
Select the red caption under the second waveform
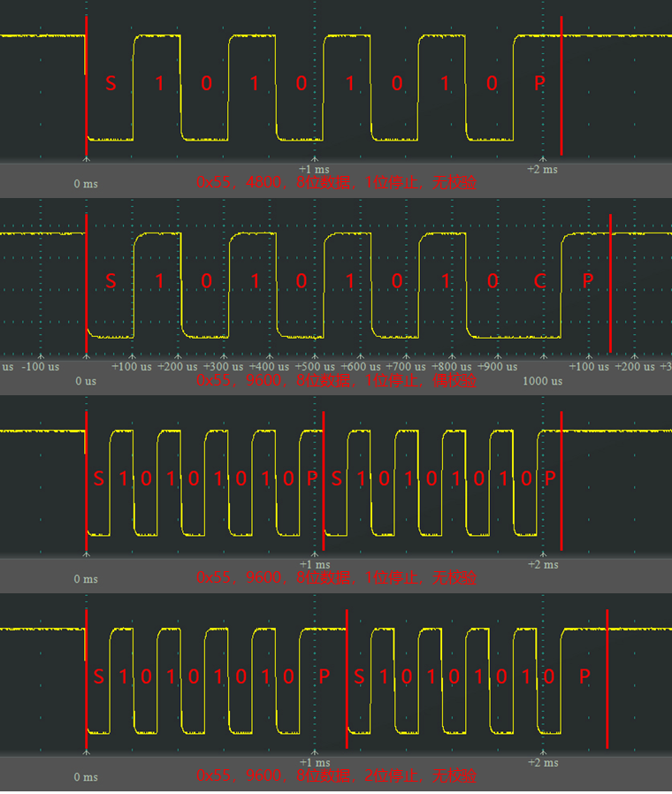point(336,380)
